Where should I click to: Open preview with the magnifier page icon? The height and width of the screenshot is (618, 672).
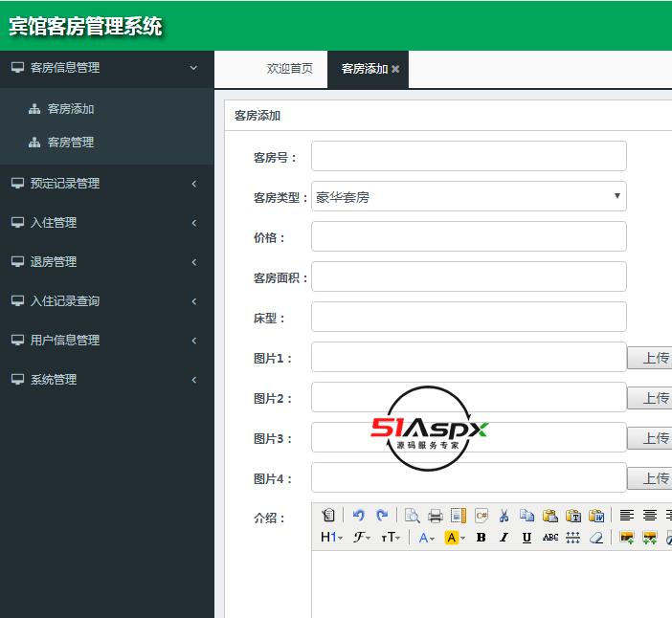[x=413, y=516]
